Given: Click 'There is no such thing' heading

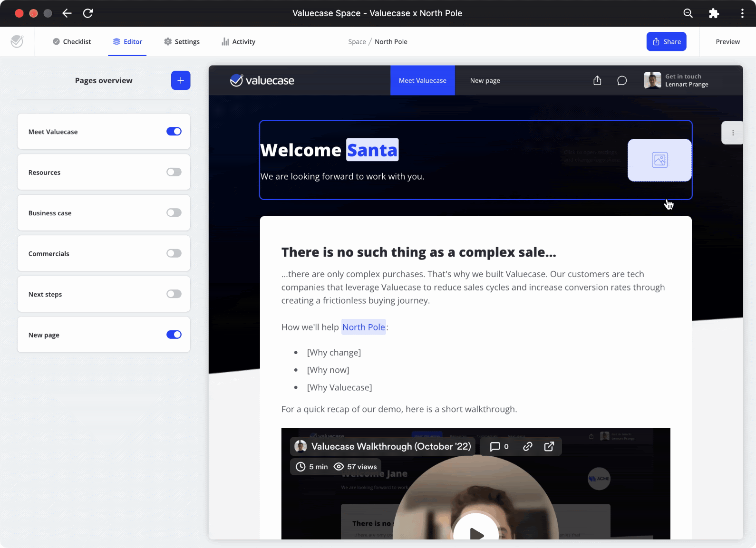Looking at the screenshot, I should (x=419, y=252).
